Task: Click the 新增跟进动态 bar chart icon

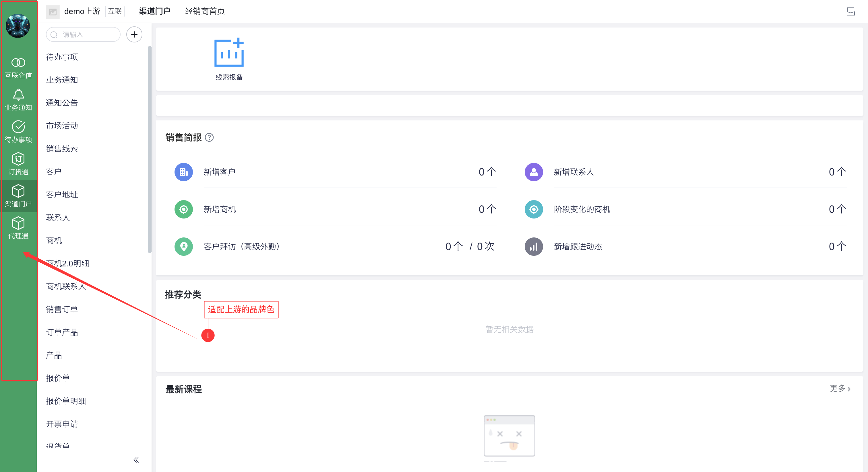Action: 534,247
